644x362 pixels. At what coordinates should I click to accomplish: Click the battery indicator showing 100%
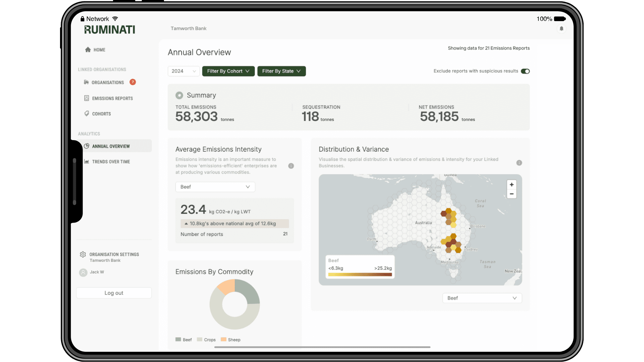point(558,19)
